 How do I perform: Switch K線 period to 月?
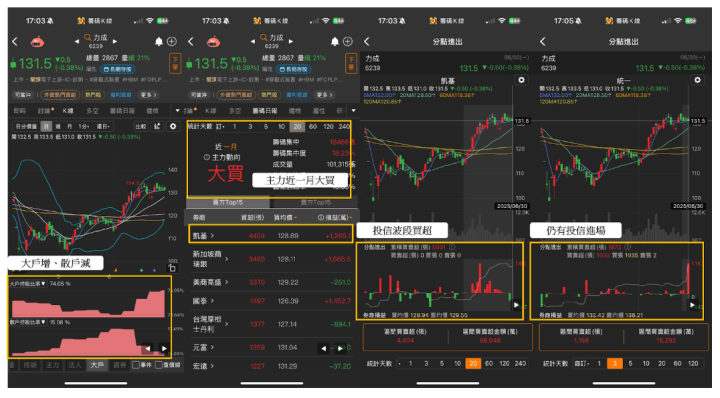click(70, 126)
